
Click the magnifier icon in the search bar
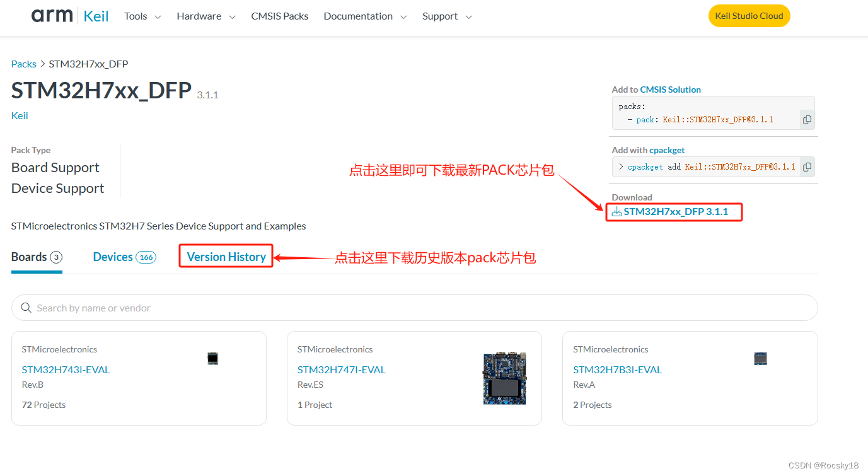pyautogui.click(x=26, y=307)
